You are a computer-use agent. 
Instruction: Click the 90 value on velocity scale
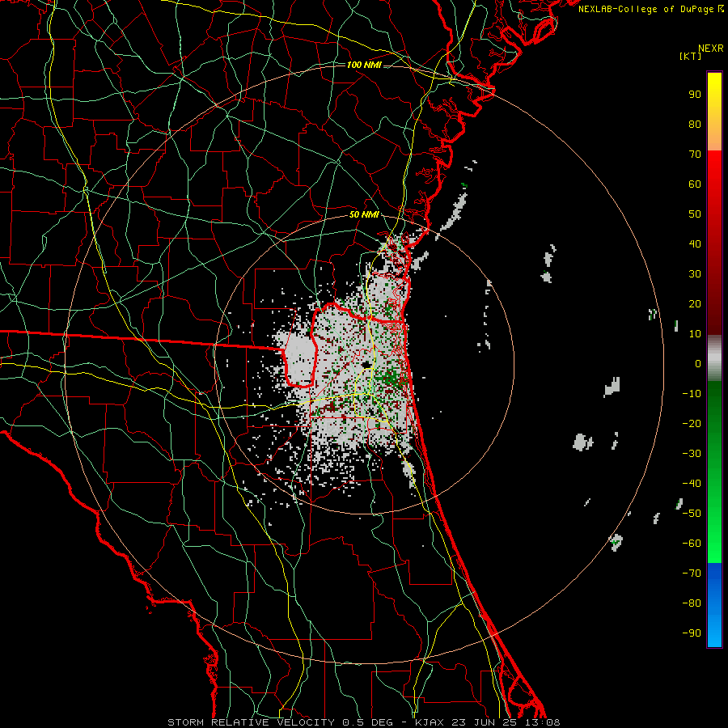695,95
